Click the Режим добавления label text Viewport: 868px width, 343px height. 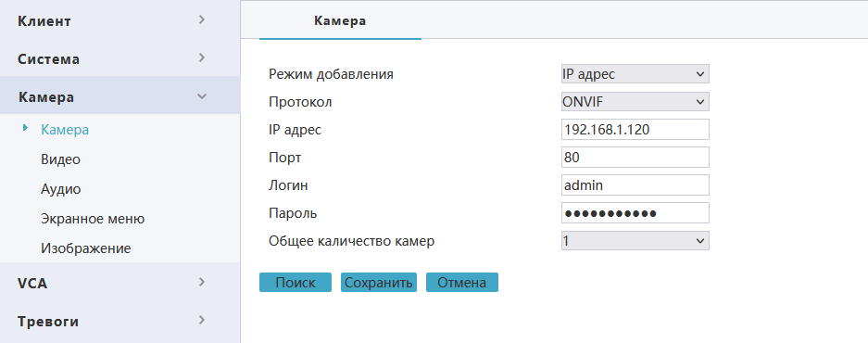point(331,74)
